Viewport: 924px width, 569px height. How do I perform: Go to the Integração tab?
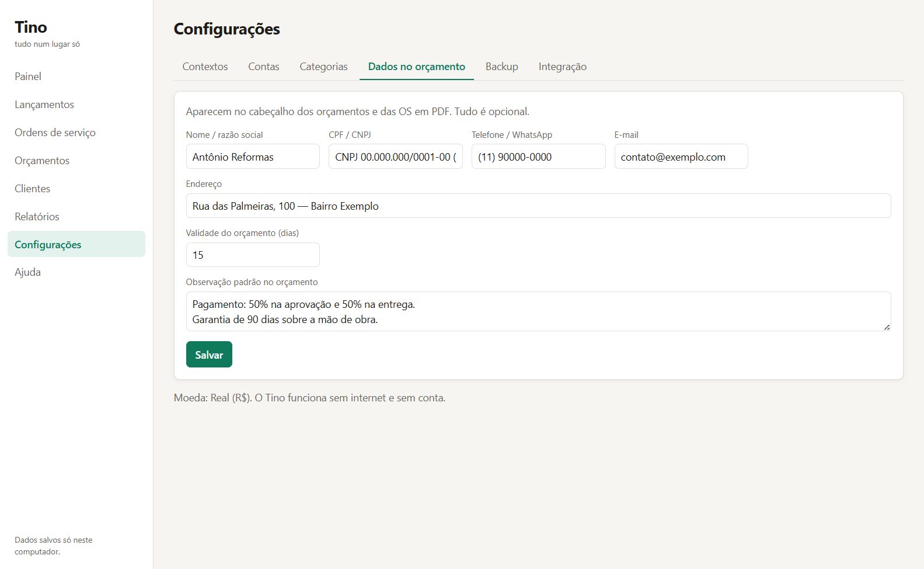(x=563, y=67)
